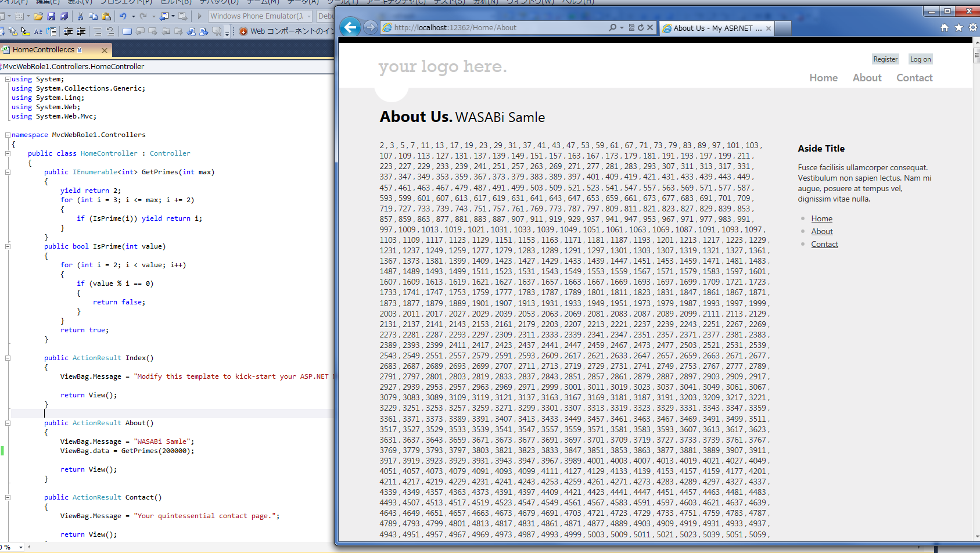This screenshot has height=553, width=980.
Task: Open the About link in the aside list
Action: (x=822, y=231)
